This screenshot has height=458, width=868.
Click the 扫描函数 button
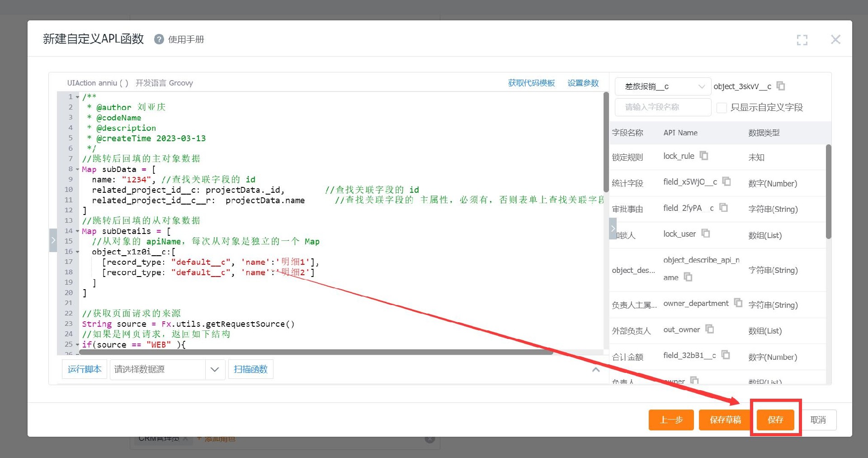pos(251,369)
